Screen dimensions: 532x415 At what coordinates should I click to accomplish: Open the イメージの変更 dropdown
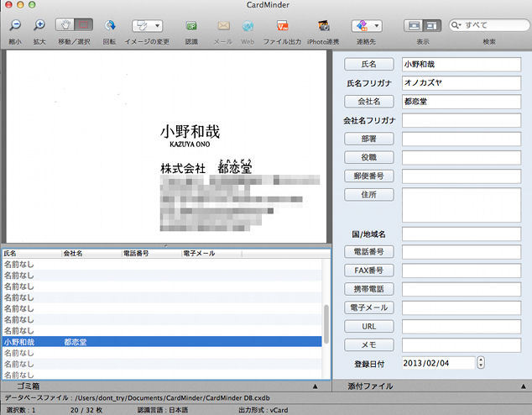click(x=148, y=26)
